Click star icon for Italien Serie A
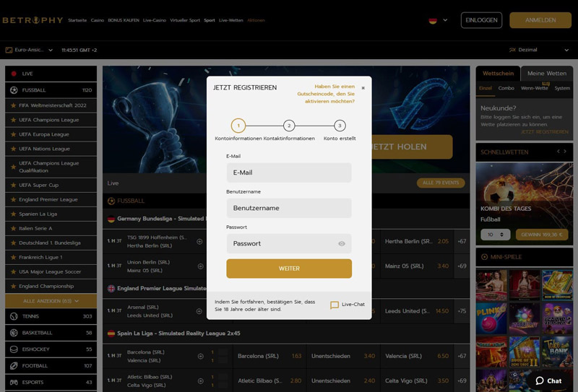 [x=13, y=228]
